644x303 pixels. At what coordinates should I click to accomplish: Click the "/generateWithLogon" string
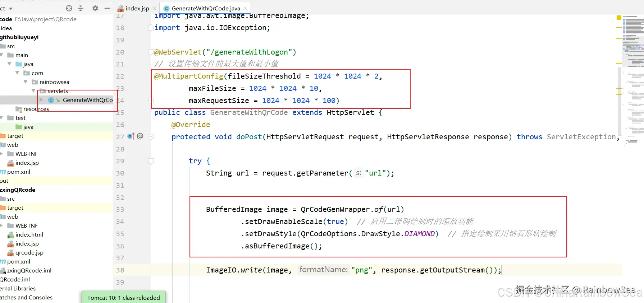click(x=249, y=52)
